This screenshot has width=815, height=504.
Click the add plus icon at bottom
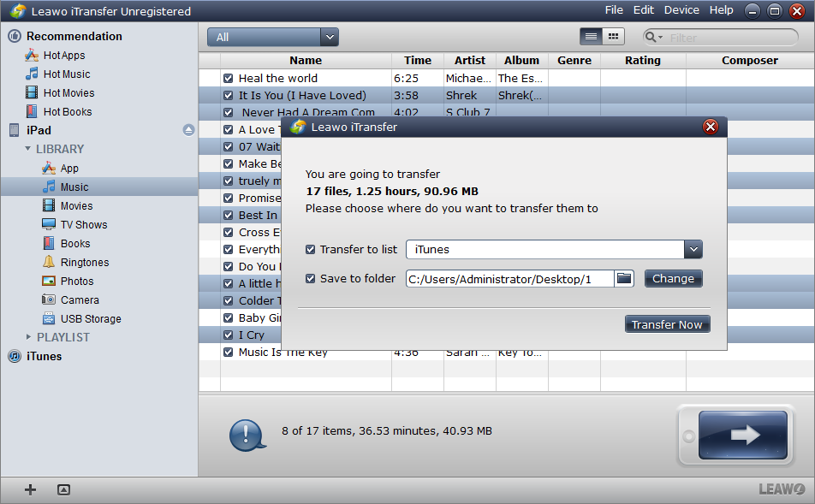[30, 489]
